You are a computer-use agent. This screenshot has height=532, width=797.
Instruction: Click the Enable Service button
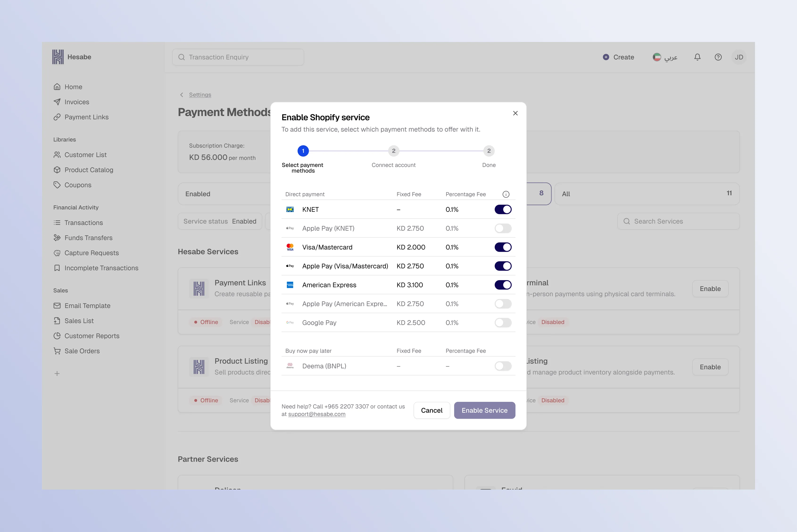[x=485, y=410]
